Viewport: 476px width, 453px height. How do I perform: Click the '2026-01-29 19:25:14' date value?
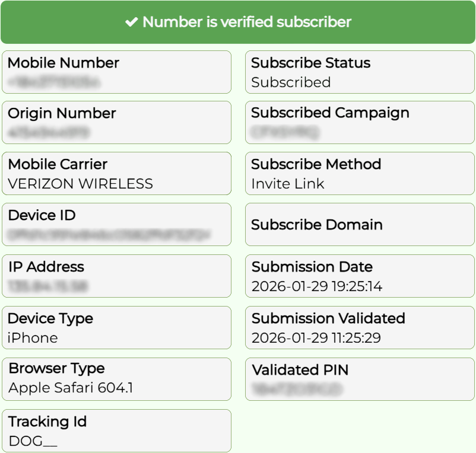[317, 287]
